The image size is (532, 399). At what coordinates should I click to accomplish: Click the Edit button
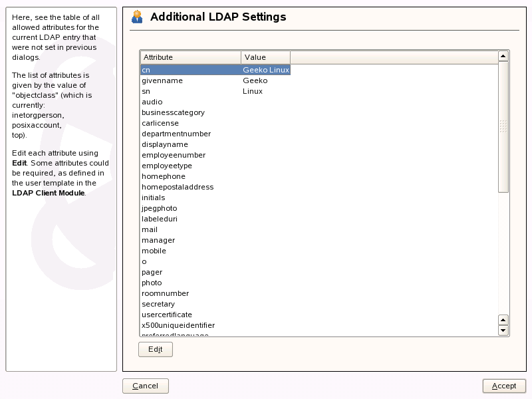pyautogui.click(x=156, y=349)
